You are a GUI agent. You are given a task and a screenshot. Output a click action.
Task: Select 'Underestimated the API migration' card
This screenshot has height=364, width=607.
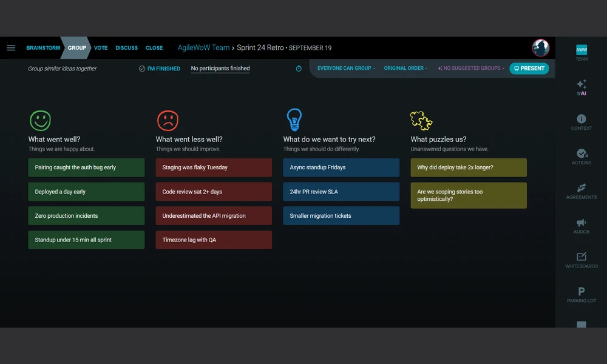point(214,215)
